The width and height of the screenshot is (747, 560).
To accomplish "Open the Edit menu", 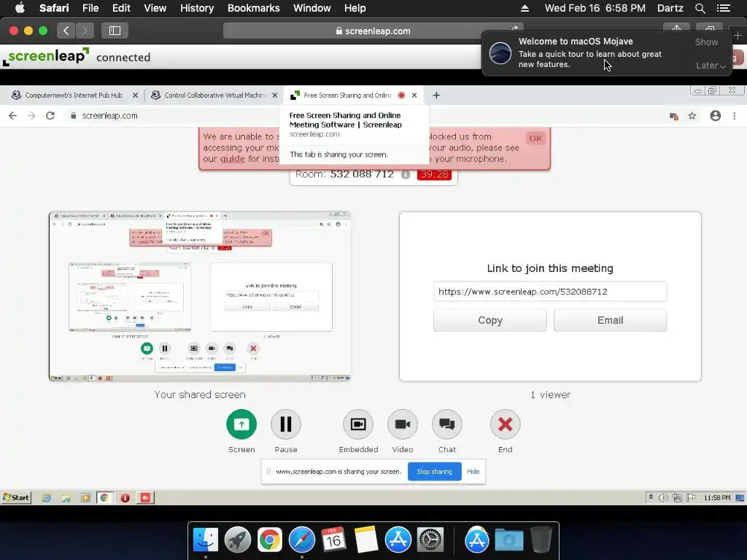I will (x=121, y=8).
